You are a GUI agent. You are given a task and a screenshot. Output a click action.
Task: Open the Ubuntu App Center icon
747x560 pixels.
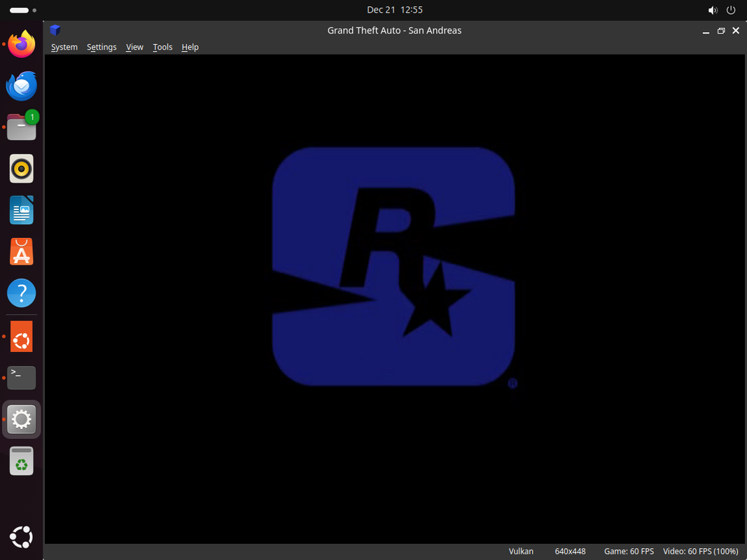point(22,251)
